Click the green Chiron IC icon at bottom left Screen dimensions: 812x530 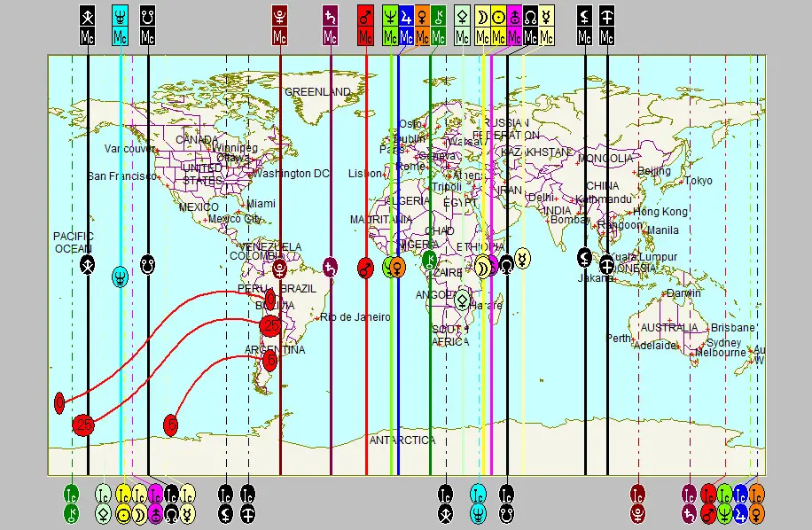point(72,503)
